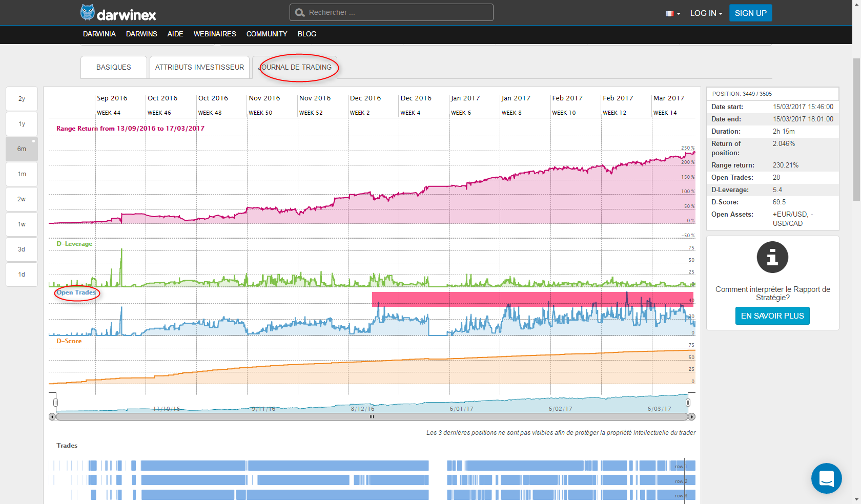The height and width of the screenshot is (504, 861).
Task: Open the language flag dropdown
Action: coord(672,13)
